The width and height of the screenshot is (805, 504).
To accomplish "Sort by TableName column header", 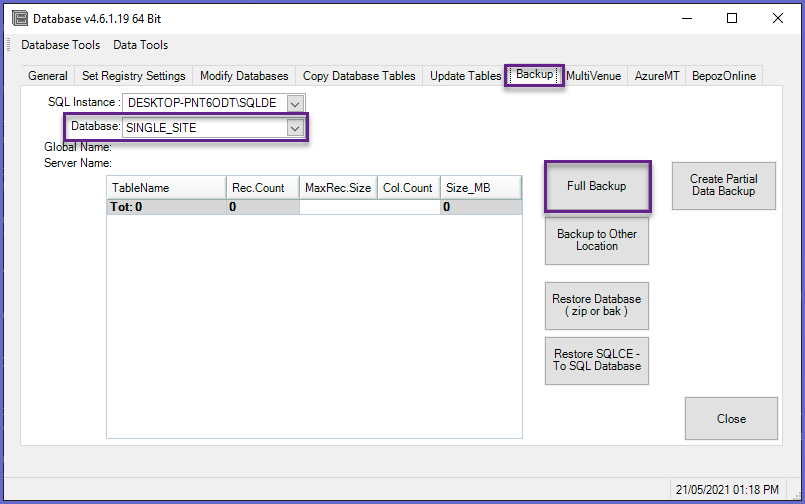I will coord(166,188).
